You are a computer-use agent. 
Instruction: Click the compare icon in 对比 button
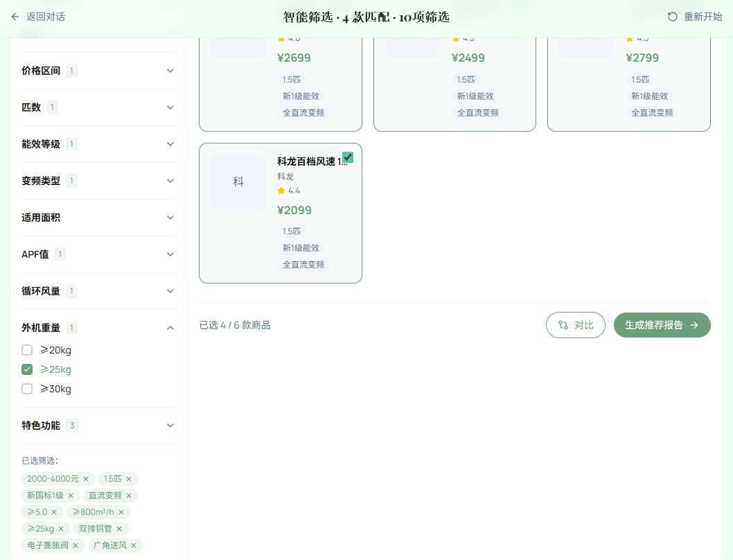(563, 325)
